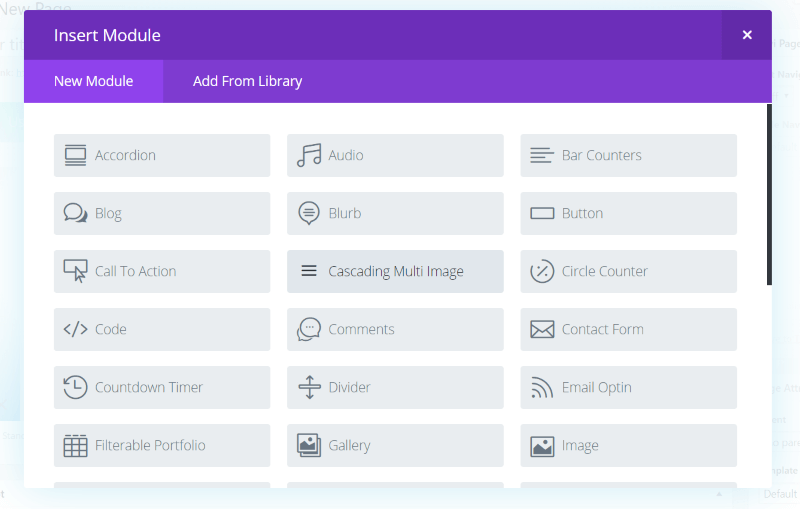The width and height of the screenshot is (800, 509).
Task: Select the Gallery module
Action: pos(395,445)
